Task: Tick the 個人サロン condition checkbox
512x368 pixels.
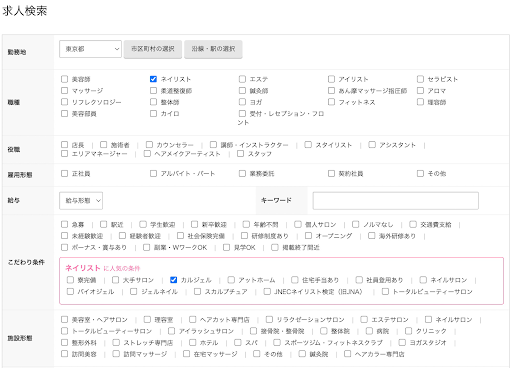Action: pyautogui.click(x=298, y=224)
